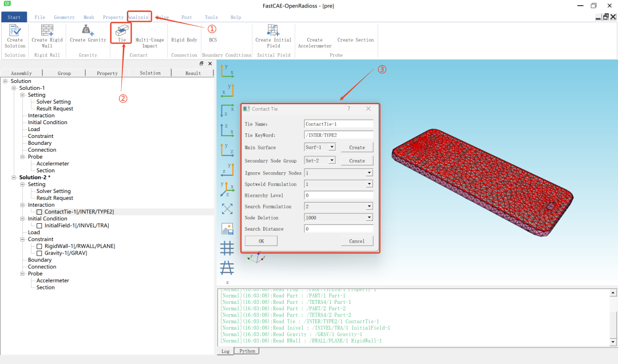The image size is (618, 364).
Task: Click the Start button
Action: coord(14,17)
